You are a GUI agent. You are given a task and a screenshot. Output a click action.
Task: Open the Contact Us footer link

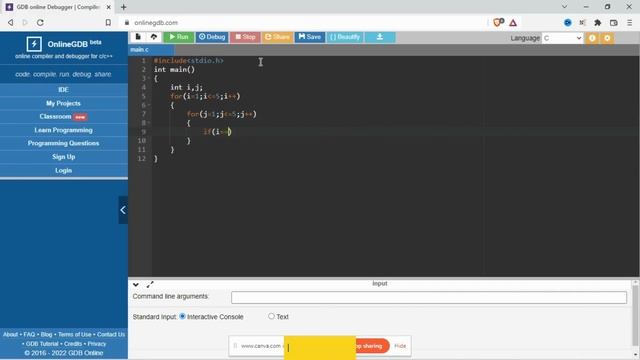tap(111, 334)
